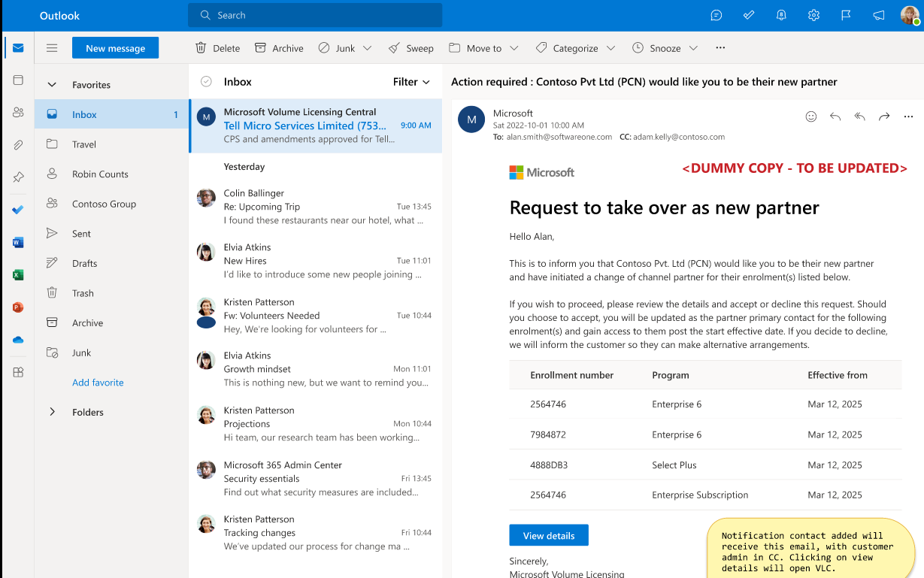The width and height of the screenshot is (924, 578).
Task: Click Categorize in the toolbar
Action: pyautogui.click(x=567, y=48)
